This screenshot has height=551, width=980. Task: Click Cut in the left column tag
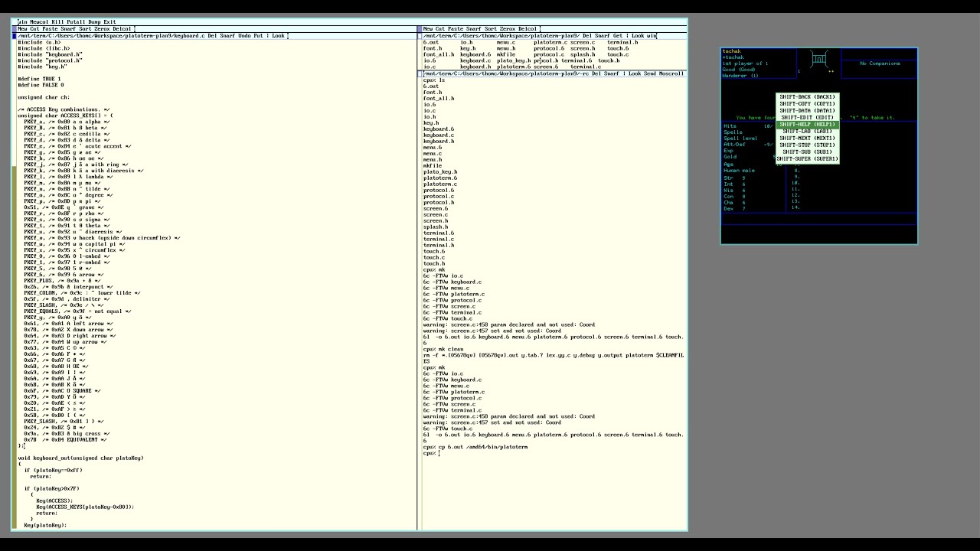pos(34,28)
